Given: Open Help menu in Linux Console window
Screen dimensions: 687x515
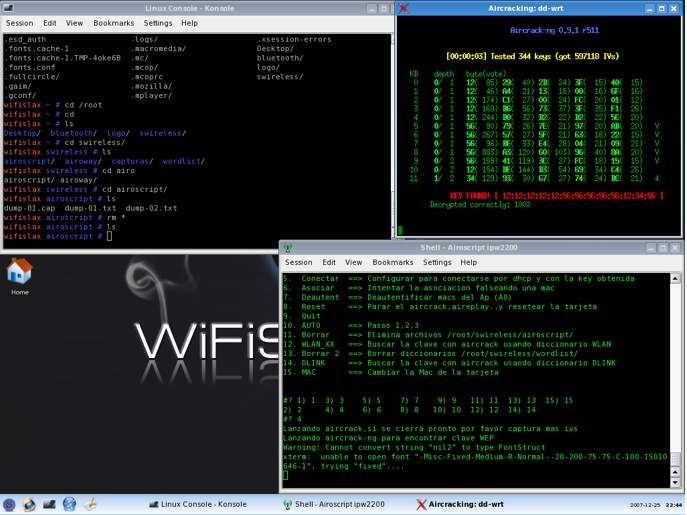Looking at the screenshot, I should pos(189,23).
